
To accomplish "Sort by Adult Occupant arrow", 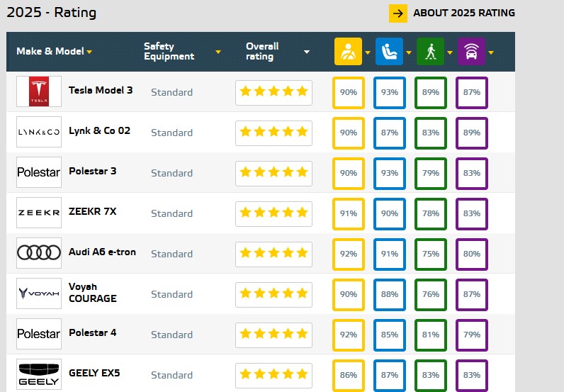I will [x=368, y=52].
